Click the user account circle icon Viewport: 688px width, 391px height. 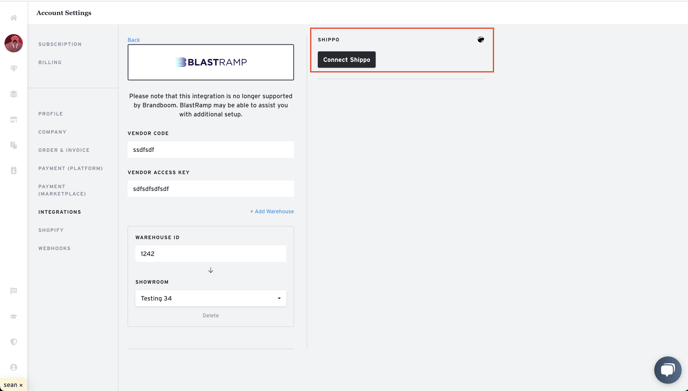[x=14, y=367]
